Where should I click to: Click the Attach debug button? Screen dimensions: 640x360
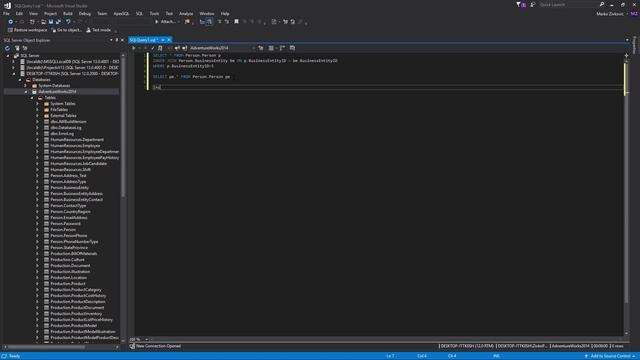(x=166, y=22)
